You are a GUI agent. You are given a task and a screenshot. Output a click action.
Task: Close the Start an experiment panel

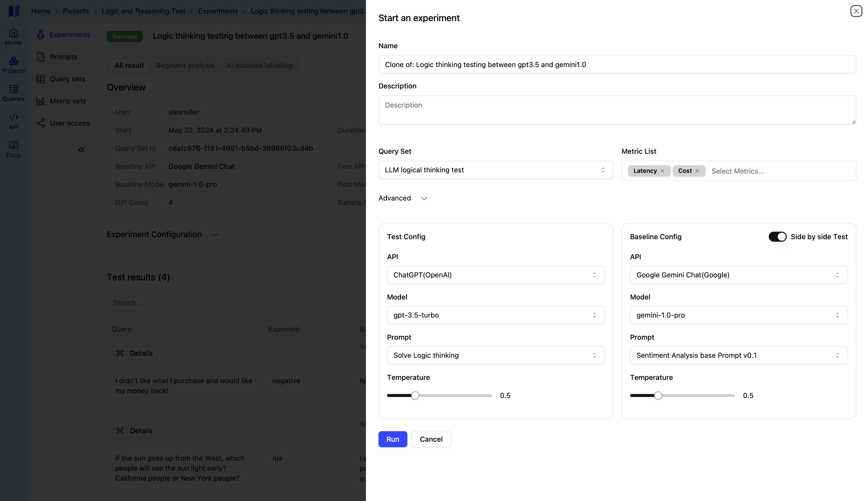point(856,11)
